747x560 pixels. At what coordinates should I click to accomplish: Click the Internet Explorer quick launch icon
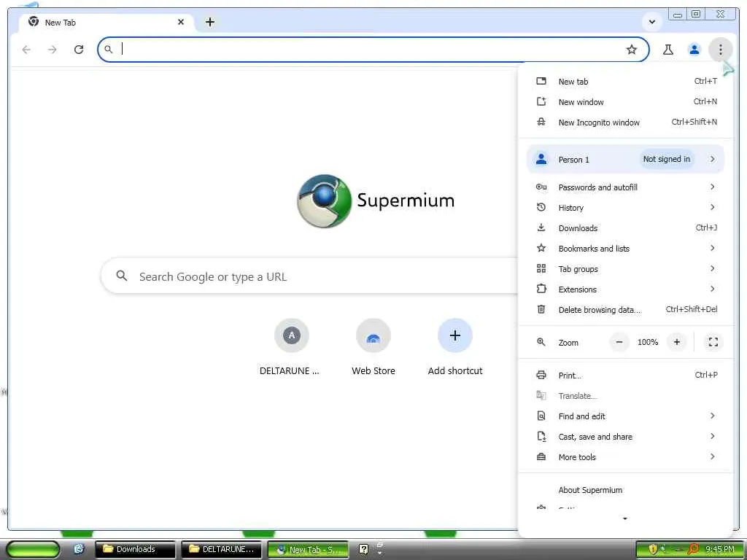coord(79,549)
